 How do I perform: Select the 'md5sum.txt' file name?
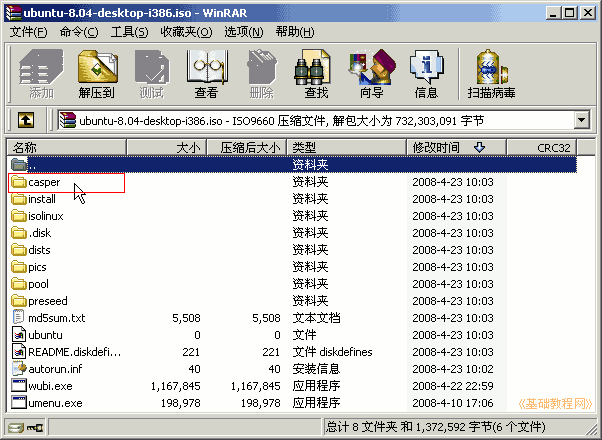(x=57, y=318)
